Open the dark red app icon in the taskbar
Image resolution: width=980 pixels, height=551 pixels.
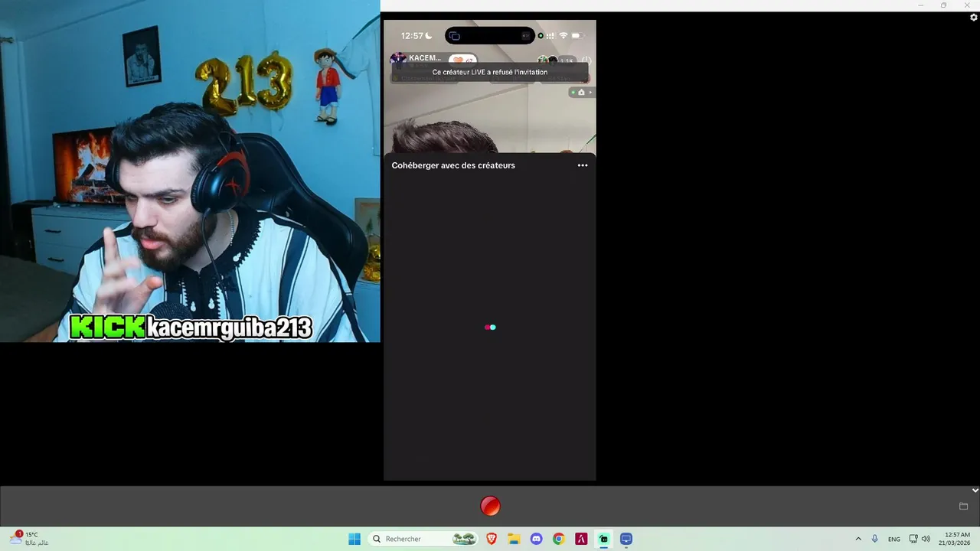click(581, 539)
